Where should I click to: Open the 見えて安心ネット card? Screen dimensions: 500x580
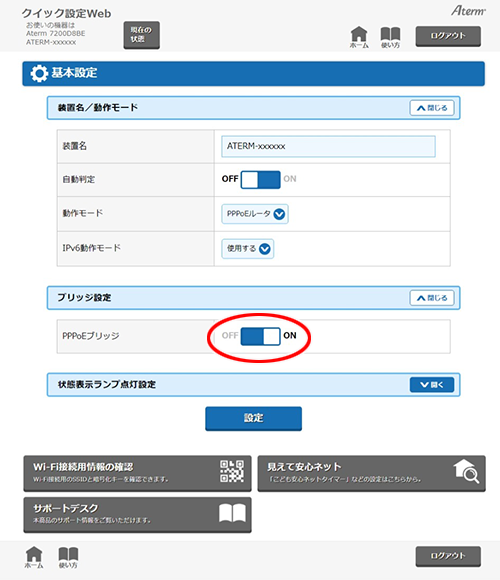click(371, 473)
